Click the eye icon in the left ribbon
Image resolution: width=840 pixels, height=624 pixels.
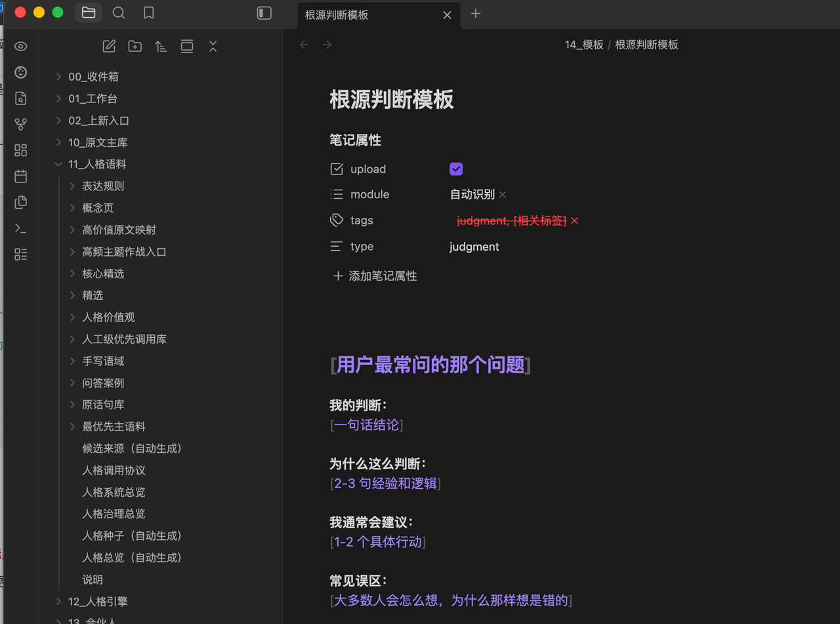coord(21,47)
